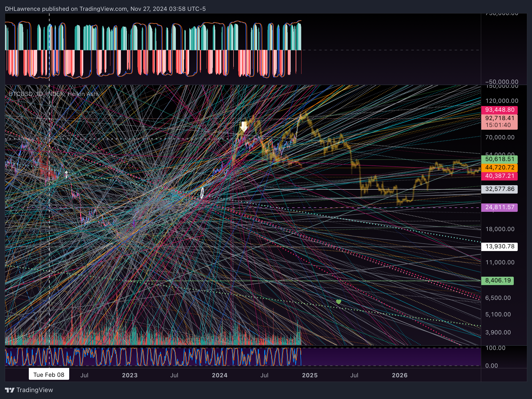Click the −50,000.00 indicator axis label
This screenshot has height=399, width=532.
[x=502, y=82]
